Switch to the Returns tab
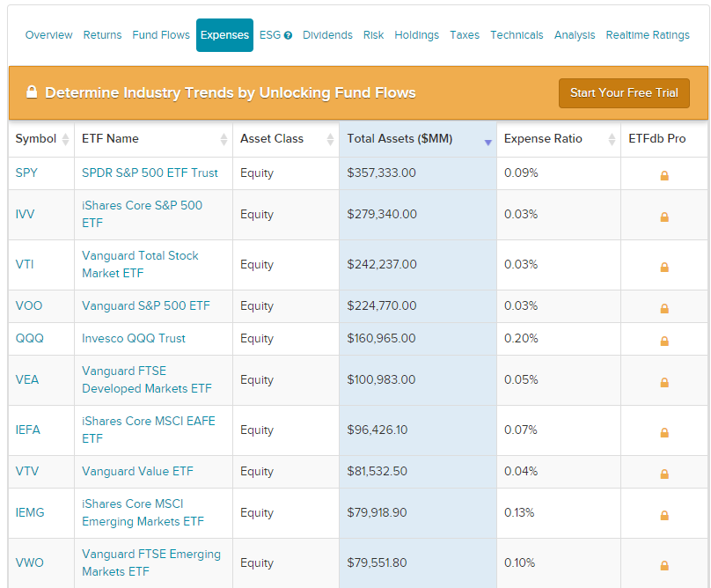The width and height of the screenshot is (711, 588). point(102,35)
